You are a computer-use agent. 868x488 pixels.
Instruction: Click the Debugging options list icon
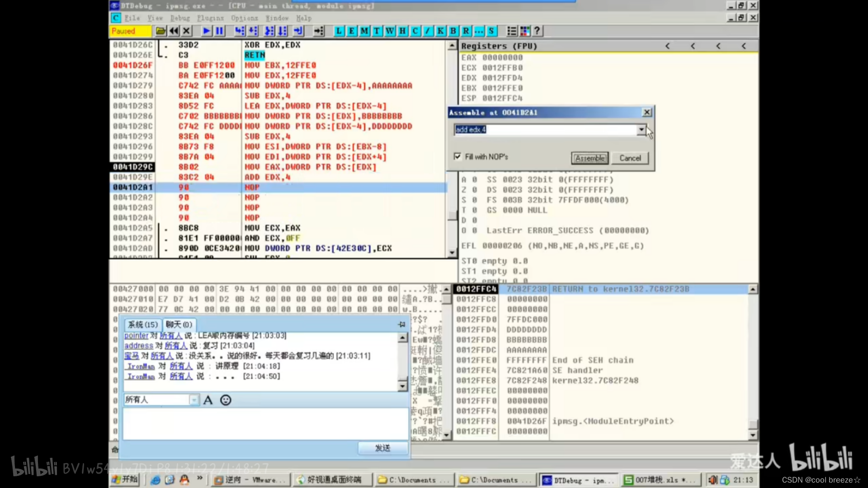[512, 31]
